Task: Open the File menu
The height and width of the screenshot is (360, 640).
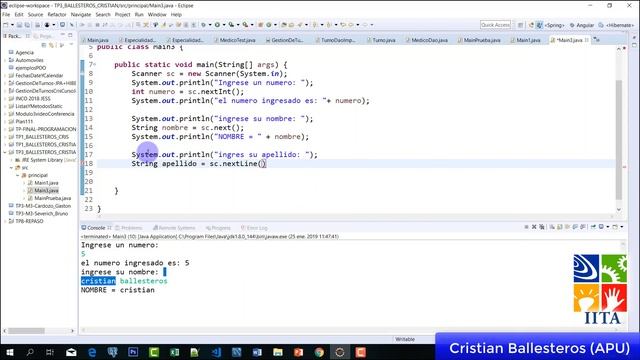Action: pos(6,15)
